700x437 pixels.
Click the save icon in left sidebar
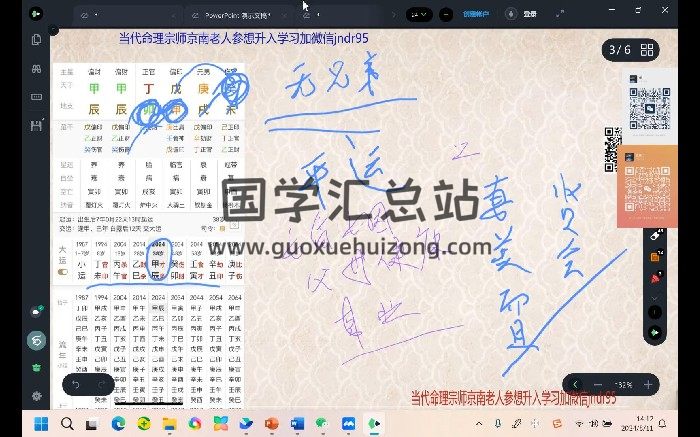[x=37, y=125]
